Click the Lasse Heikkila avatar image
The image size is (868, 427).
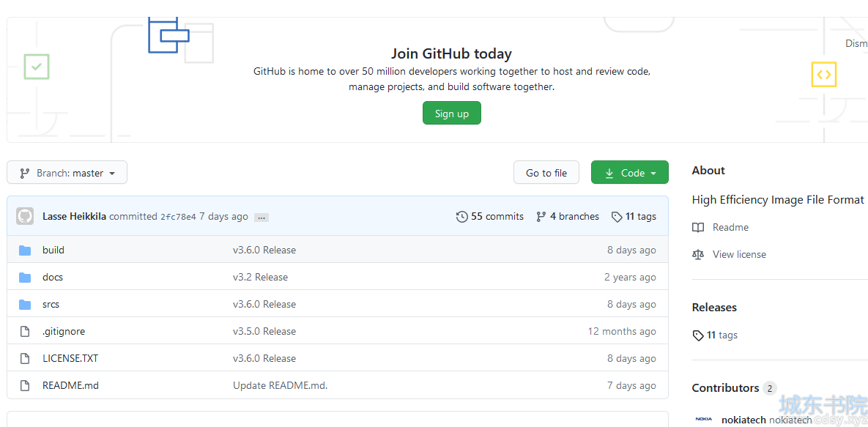coord(25,216)
